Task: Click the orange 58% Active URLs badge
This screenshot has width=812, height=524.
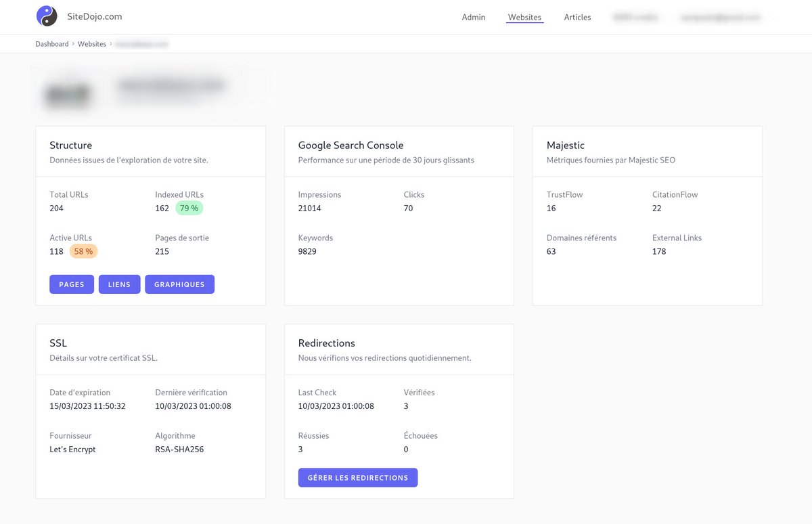Action: (83, 251)
